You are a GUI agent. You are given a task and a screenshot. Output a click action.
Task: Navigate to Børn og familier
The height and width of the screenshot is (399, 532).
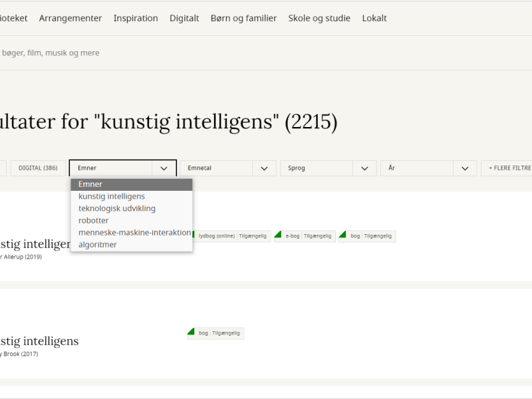[243, 18]
